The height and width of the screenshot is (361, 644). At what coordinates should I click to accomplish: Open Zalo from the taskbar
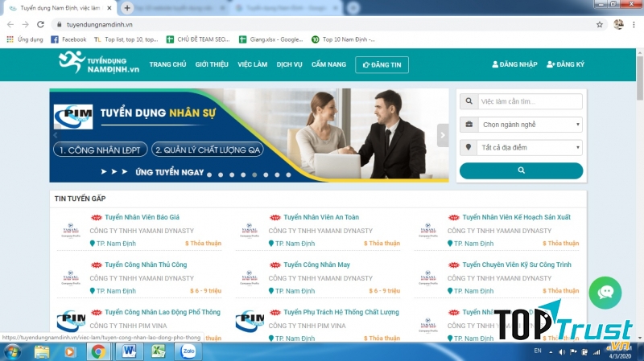tap(190, 351)
